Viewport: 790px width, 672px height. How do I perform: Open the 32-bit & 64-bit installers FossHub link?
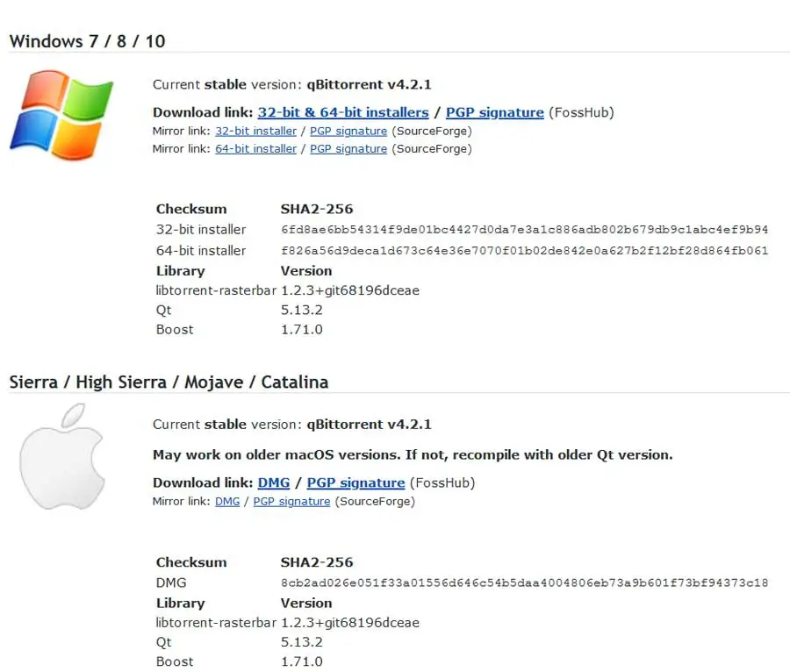tap(343, 112)
